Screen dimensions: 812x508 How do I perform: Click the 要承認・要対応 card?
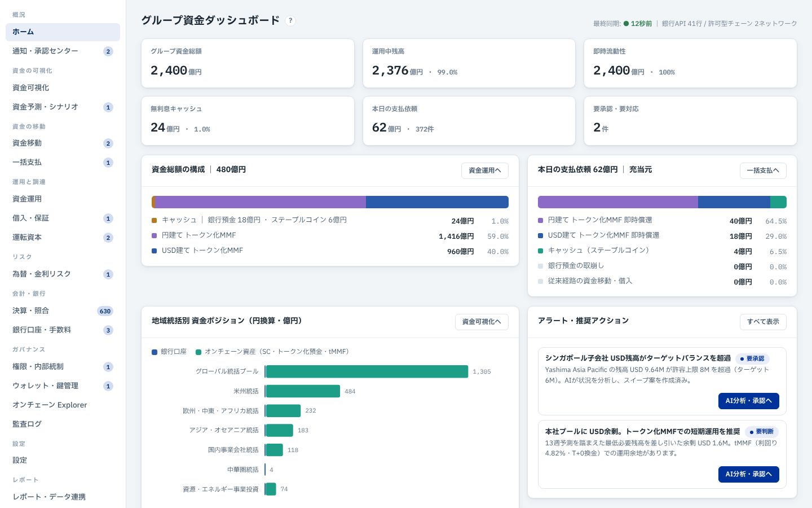690,121
